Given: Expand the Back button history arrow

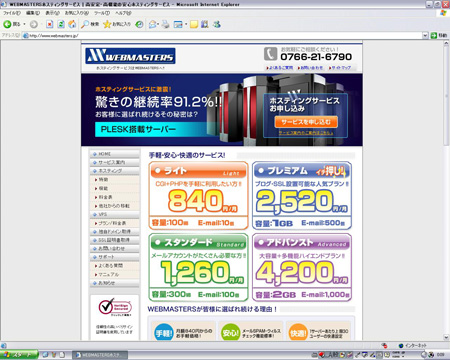Looking at the screenshot, I should (24, 24).
